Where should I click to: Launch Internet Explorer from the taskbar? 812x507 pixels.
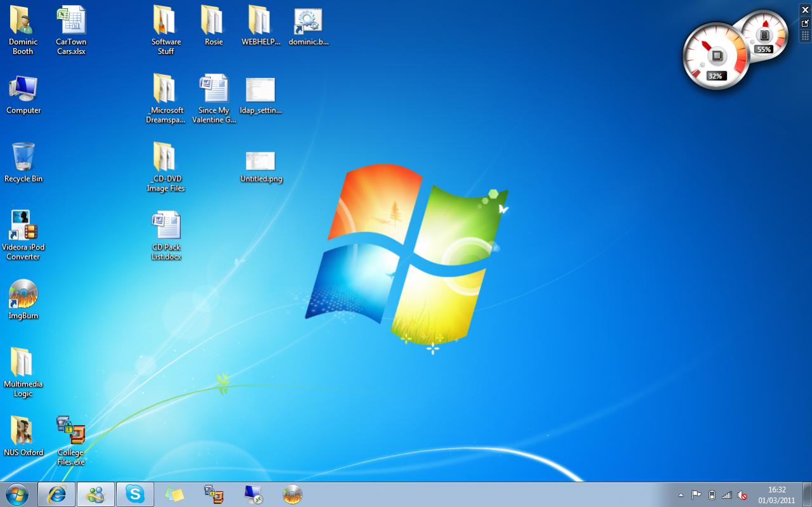pos(57,494)
